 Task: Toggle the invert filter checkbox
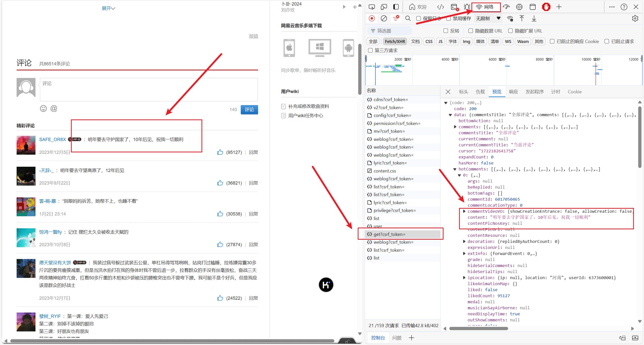point(446,31)
